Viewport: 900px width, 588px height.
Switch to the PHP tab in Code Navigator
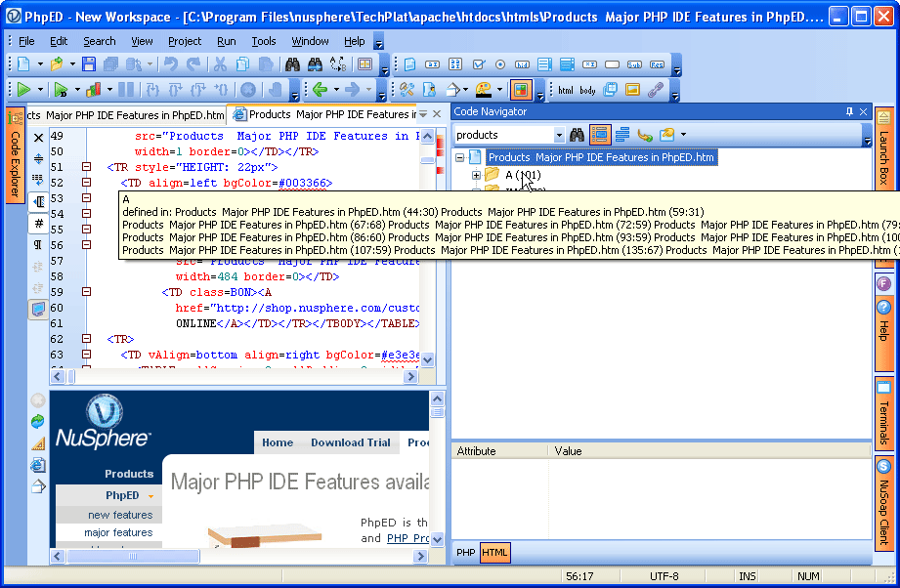[x=465, y=553]
